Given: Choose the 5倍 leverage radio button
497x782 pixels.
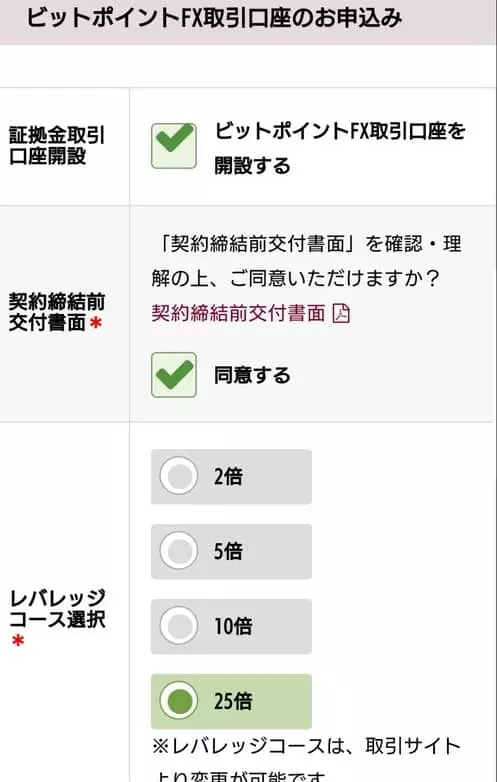Looking at the screenshot, I should coord(179,552).
